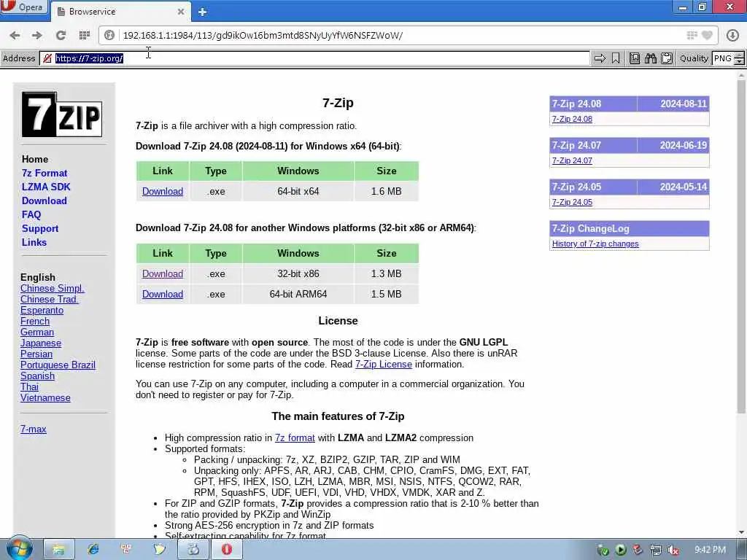Open the Speed Dial grid icon
The image size is (747, 560).
click(85, 35)
